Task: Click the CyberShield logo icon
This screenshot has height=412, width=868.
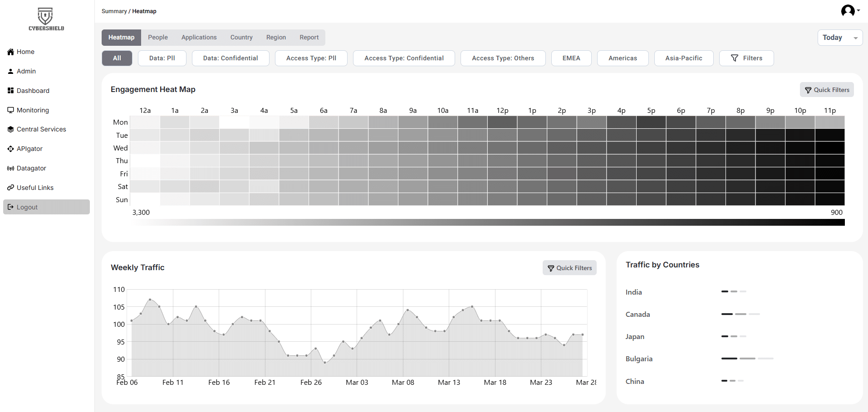Action: coord(45,16)
